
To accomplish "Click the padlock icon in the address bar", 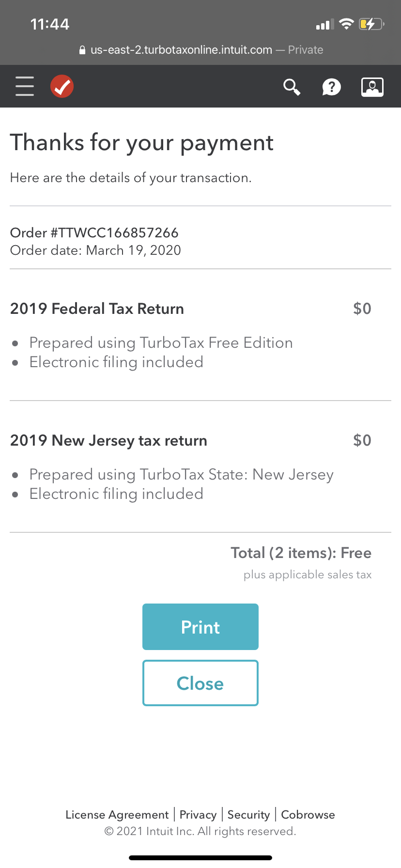I will 81,50.
